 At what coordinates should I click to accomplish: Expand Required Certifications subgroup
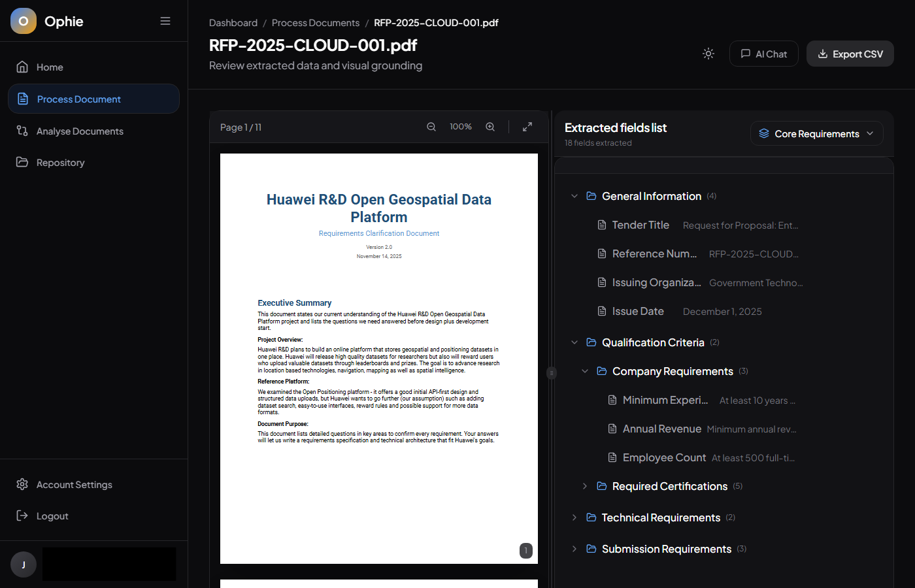coord(585,486)
